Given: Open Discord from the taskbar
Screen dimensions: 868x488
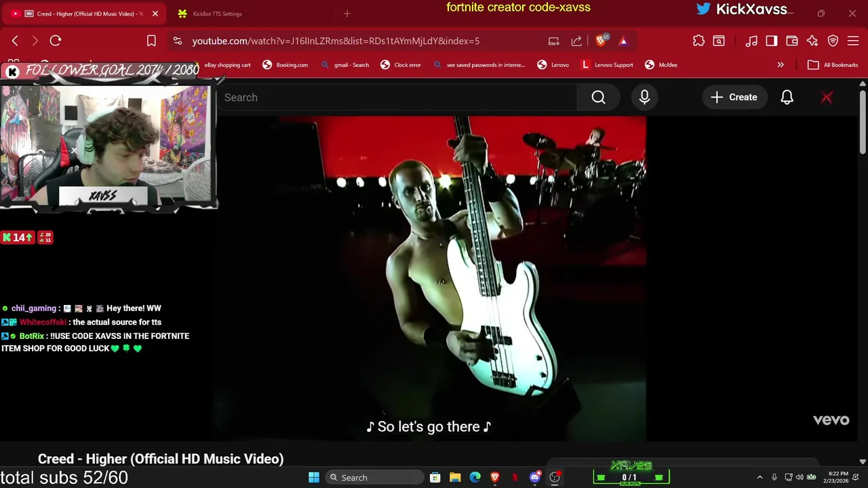Looking at the screenshot, I should (535, 478).
